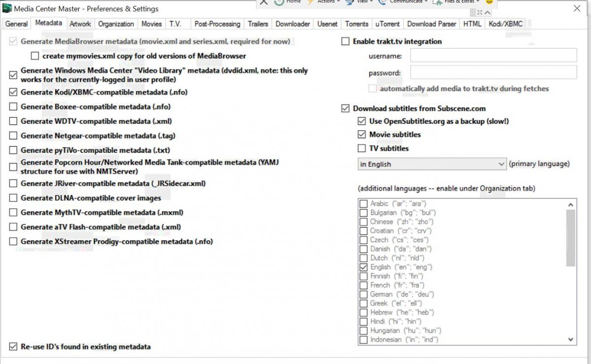Switch to the uTorrent tab
Screen dimensions: 591x364
coord(388,24)
